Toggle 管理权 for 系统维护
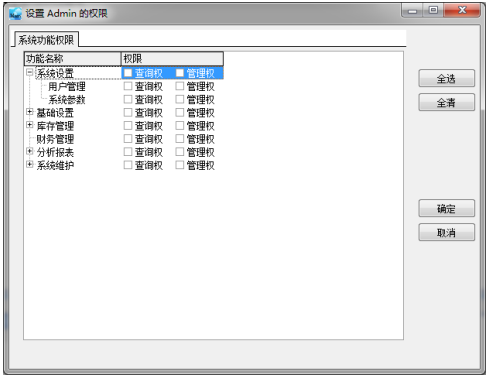486x379 pixels. point(180,165)
